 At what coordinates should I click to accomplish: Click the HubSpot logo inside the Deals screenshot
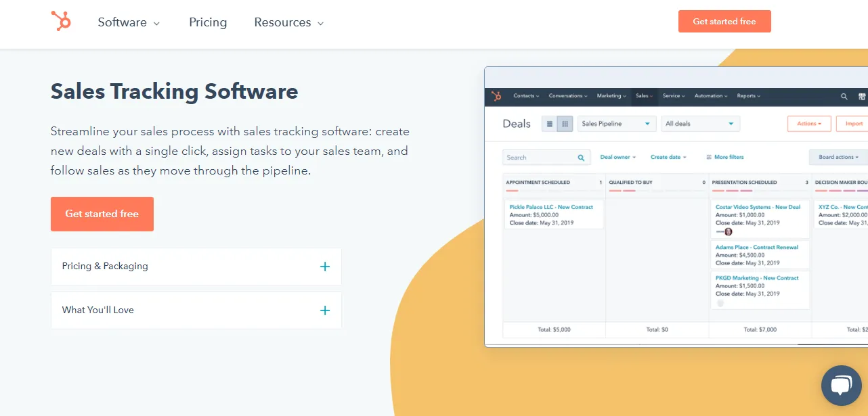(x=496, y=96)
